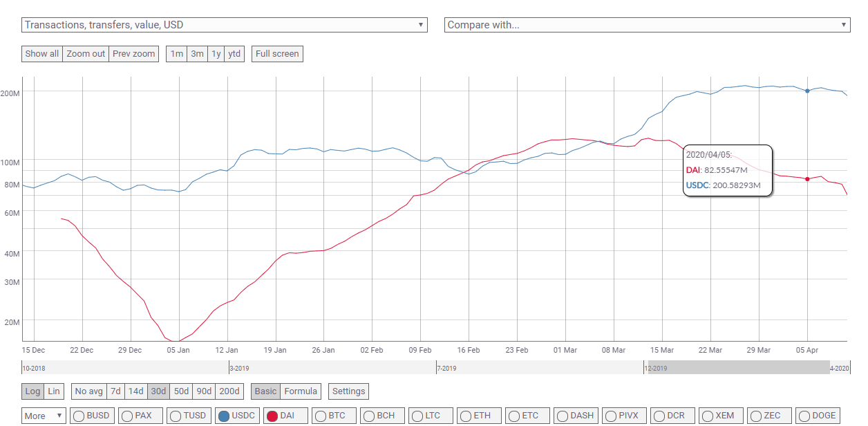The image size is (868, 426).
Task: Enable the BTC coin series
Action: 336,416
